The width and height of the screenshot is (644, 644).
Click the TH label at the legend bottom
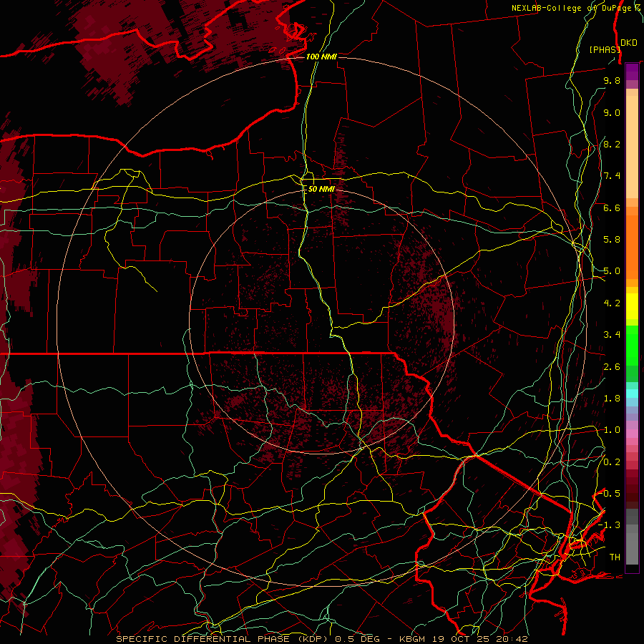615,557
